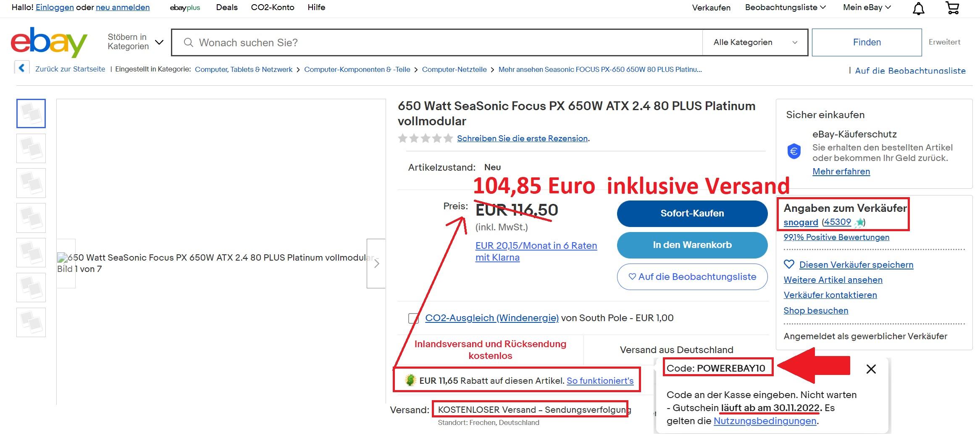The height and width of the screenshot is (438, 980).
Task: Open Computer-Netzteile breadcrumb
Action: (x=454, y=69)
